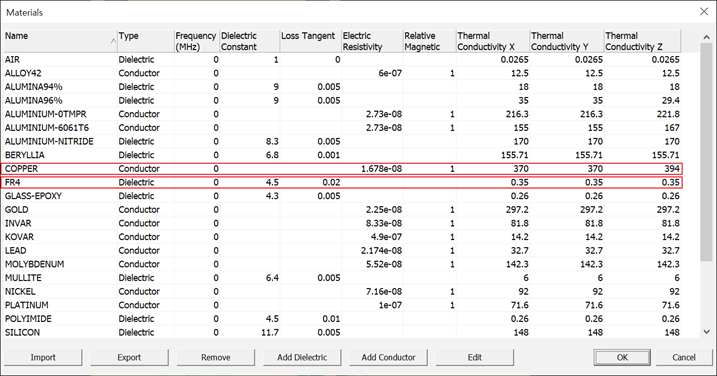Select the ALUMINIUM-6061T6 row

click(x=343, y=128)
